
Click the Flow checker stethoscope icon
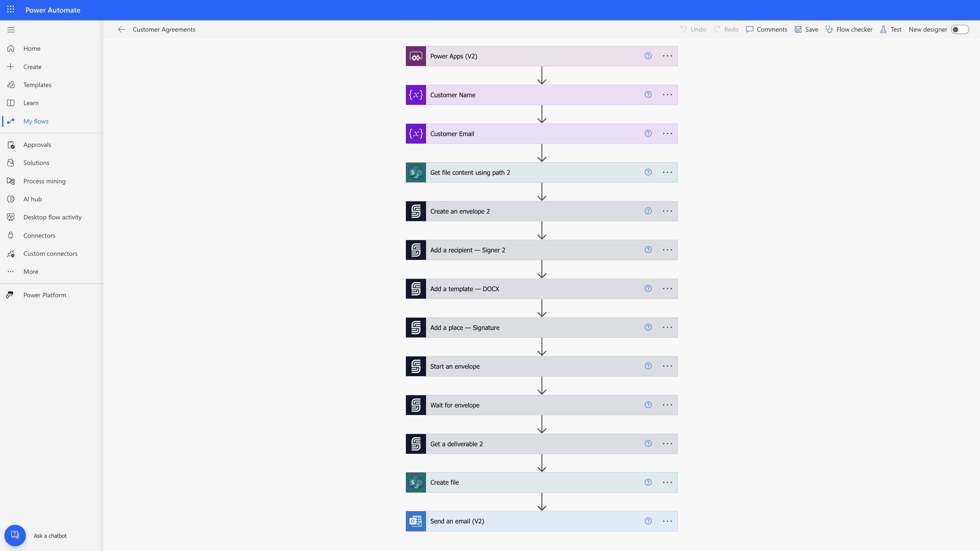tap(829, 30)
